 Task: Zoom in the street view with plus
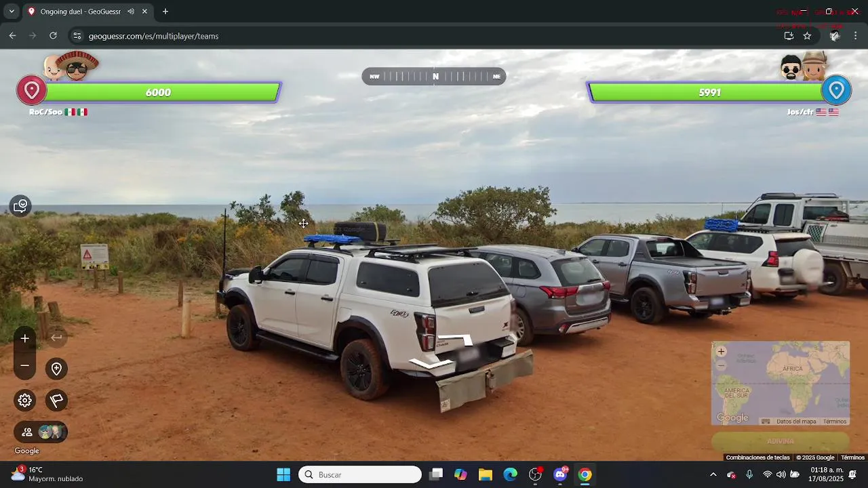(25, 338)
